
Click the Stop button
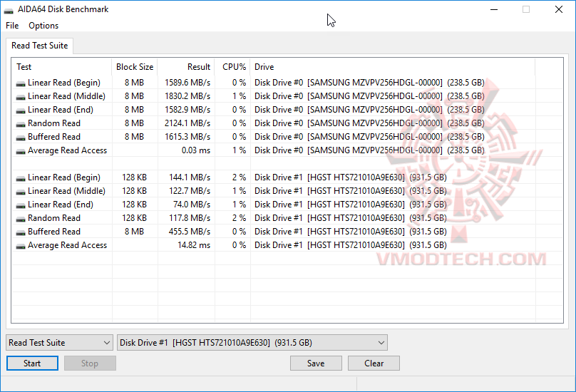click(90, 363)
